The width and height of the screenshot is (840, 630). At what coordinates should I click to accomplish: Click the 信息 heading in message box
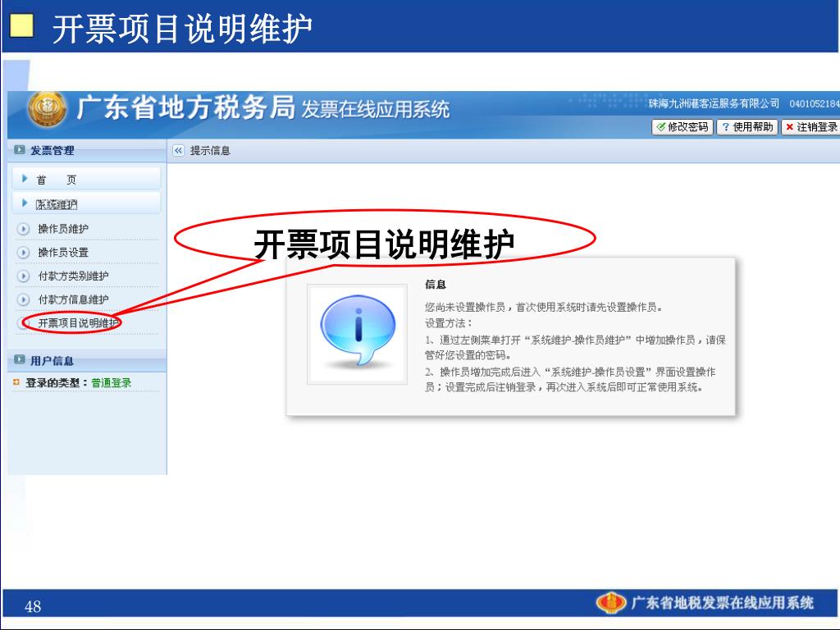pos(436,285)
